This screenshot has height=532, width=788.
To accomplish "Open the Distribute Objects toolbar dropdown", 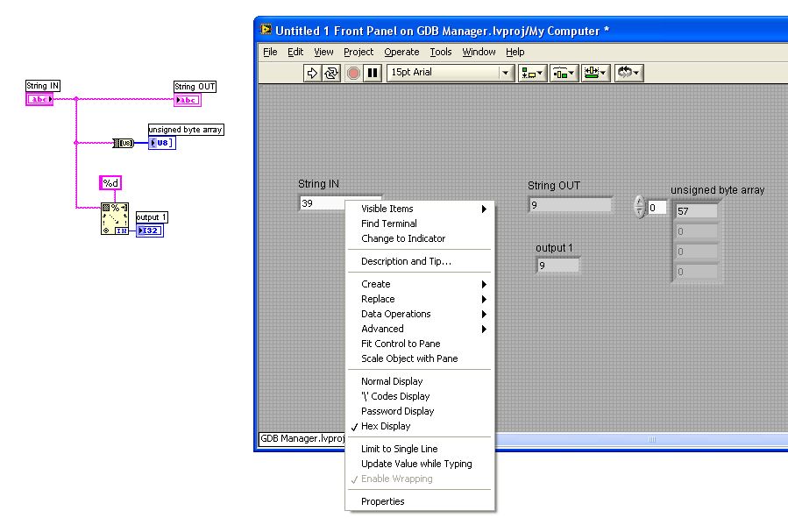I will pos(564,73).
